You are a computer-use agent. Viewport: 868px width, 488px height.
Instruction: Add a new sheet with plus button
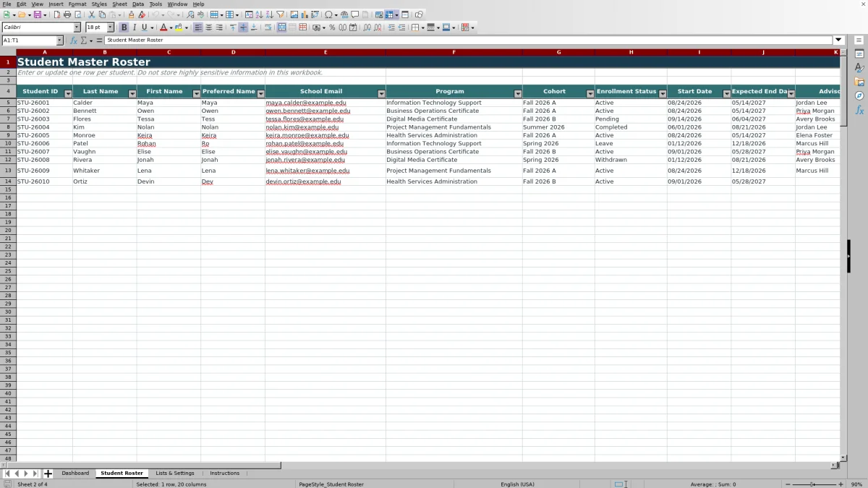(x=48, y=474)
